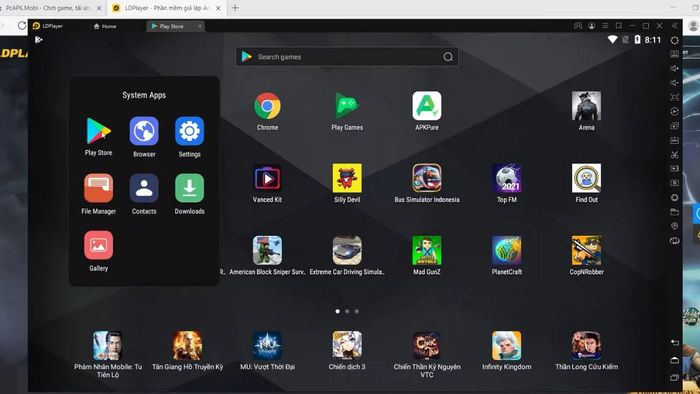Launch the Arena game
The height and width of the screenshot is (394, 700).
pyautogui.click(x=586, y=106)
